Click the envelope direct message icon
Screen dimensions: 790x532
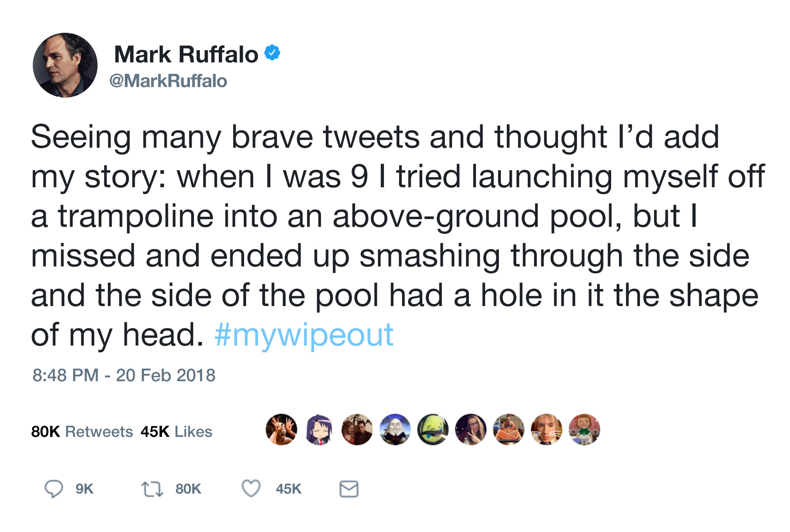(x=349, y=489)
